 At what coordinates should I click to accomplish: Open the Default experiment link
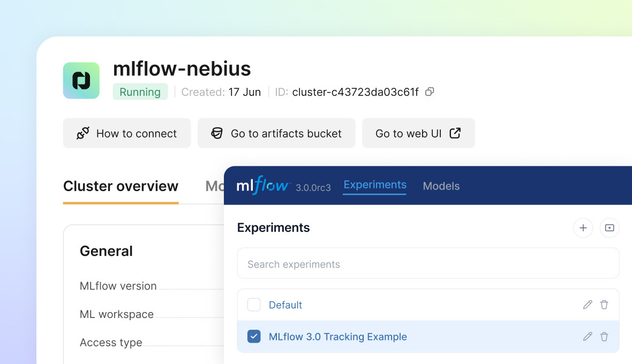click(x=285, y=305)
